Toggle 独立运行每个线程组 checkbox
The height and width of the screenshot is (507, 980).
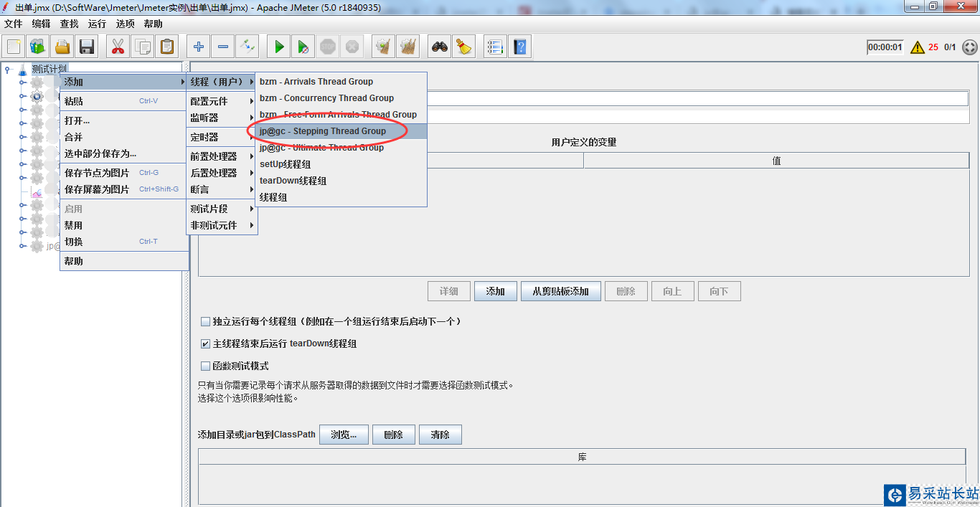click(x=206, y=322)
